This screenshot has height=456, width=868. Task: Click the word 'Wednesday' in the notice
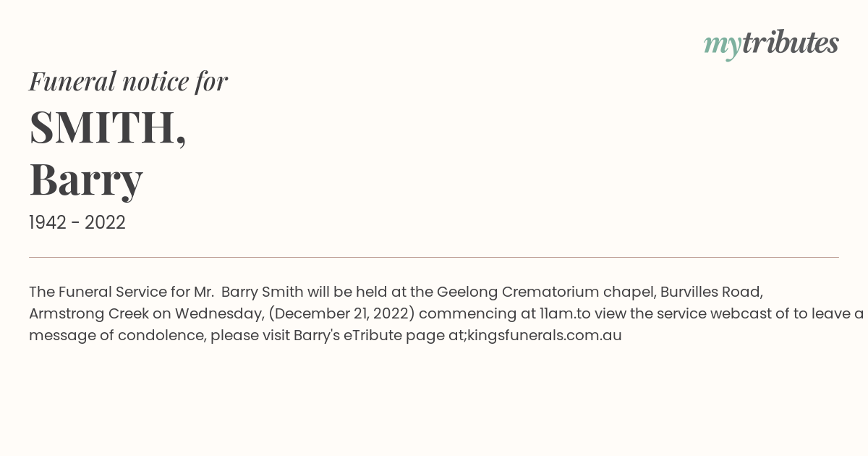(x=219, y=313)
